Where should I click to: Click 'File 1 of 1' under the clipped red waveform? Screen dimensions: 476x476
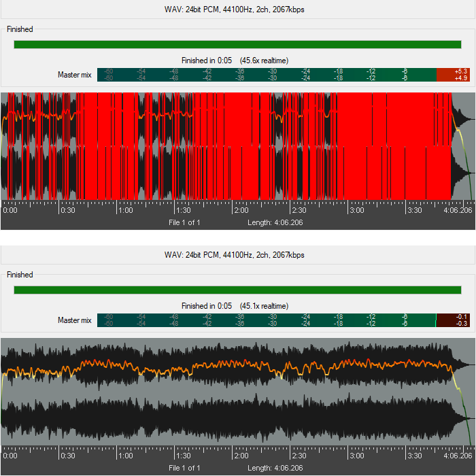pyautogui.click(x=184, y=222)
